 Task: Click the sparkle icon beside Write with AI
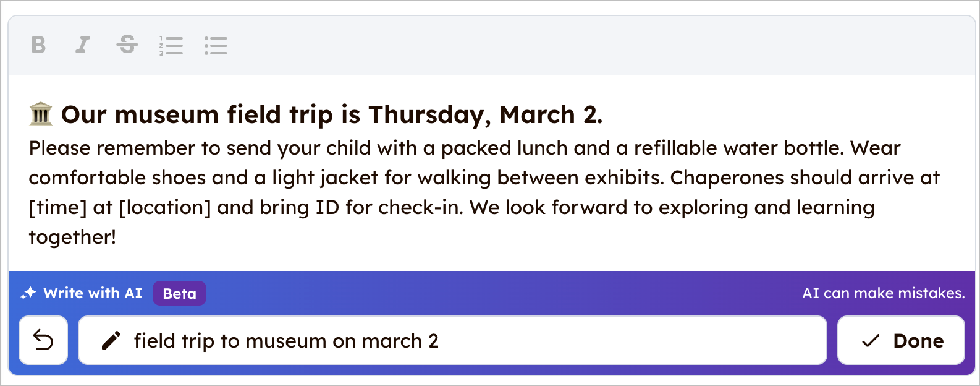(28, 293)
